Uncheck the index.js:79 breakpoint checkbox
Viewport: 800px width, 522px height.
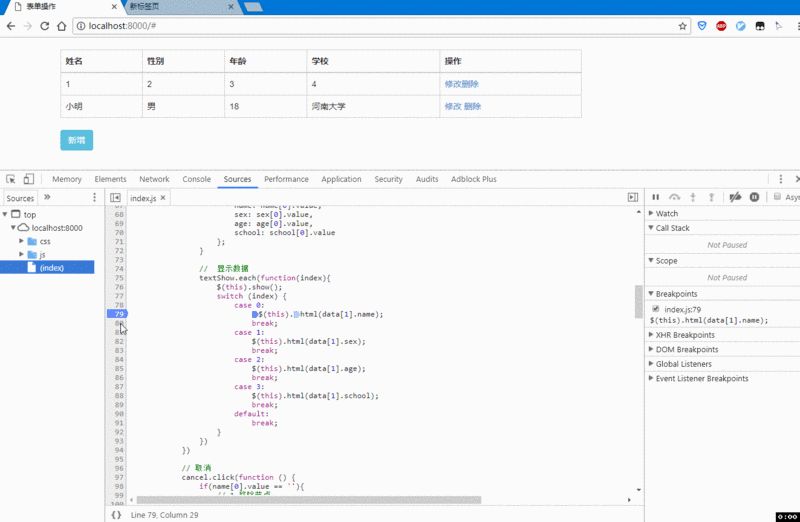tap(656, 309)
